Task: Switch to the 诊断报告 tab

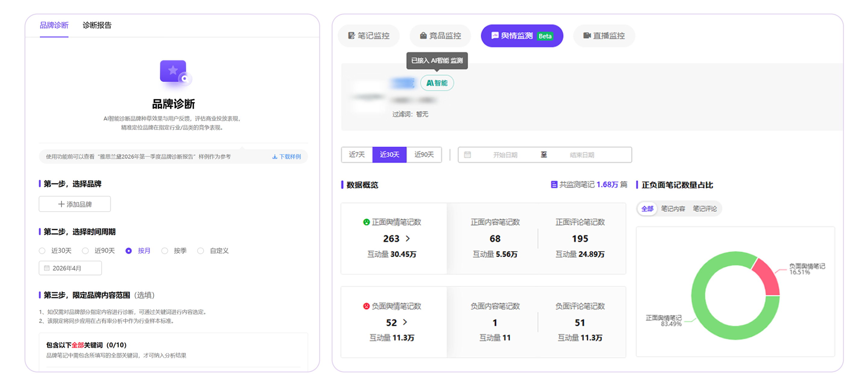Action: [97, 25]
